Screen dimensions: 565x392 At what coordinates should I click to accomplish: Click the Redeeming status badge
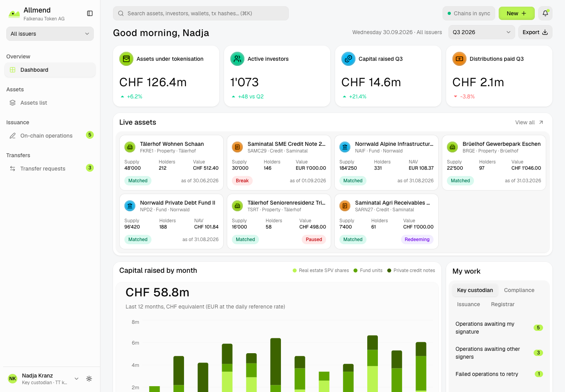(417, 240)
